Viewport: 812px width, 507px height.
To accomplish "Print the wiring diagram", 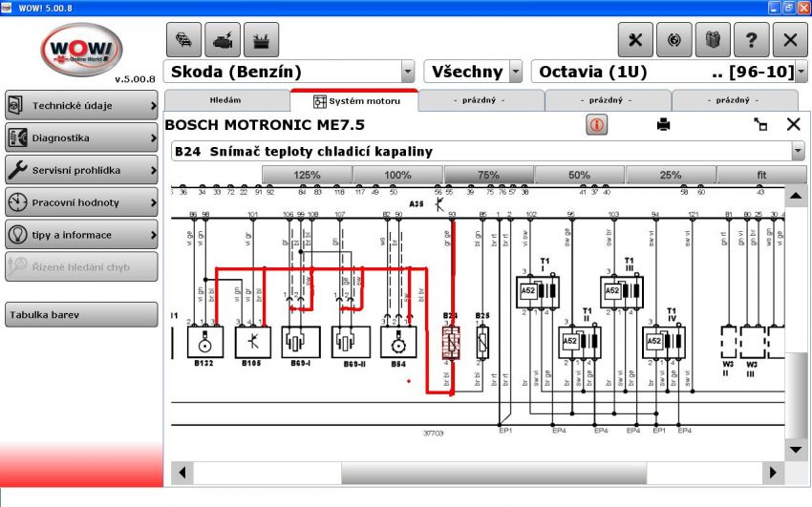I will pyautogui.click(x=663, y=124).
